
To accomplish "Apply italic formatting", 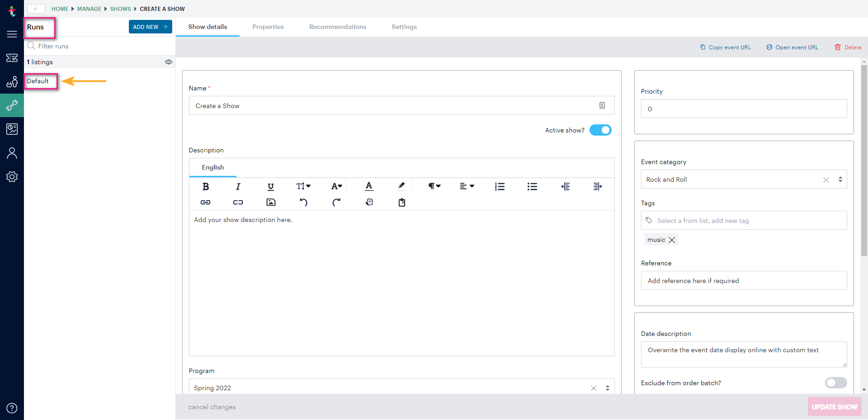I will point(238,186).
